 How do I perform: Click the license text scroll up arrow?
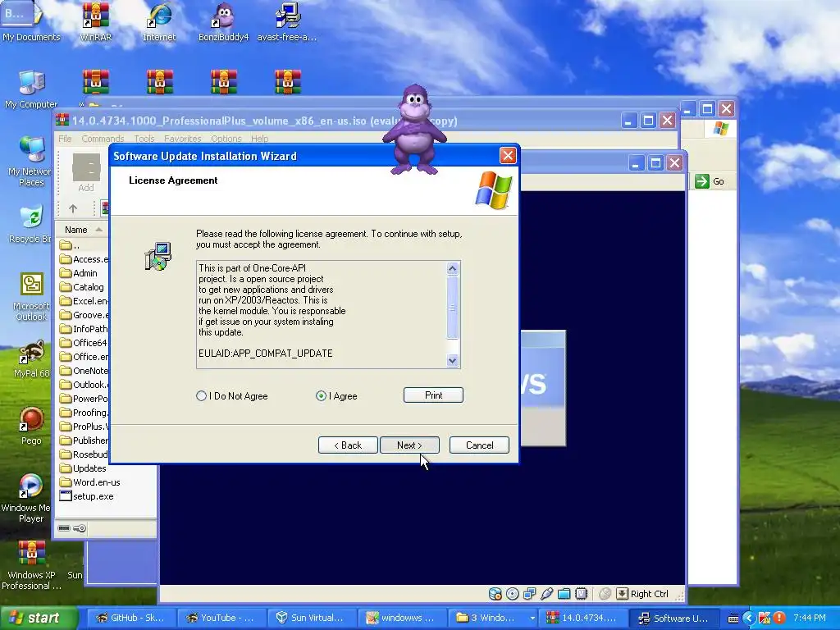pos(453,268)
